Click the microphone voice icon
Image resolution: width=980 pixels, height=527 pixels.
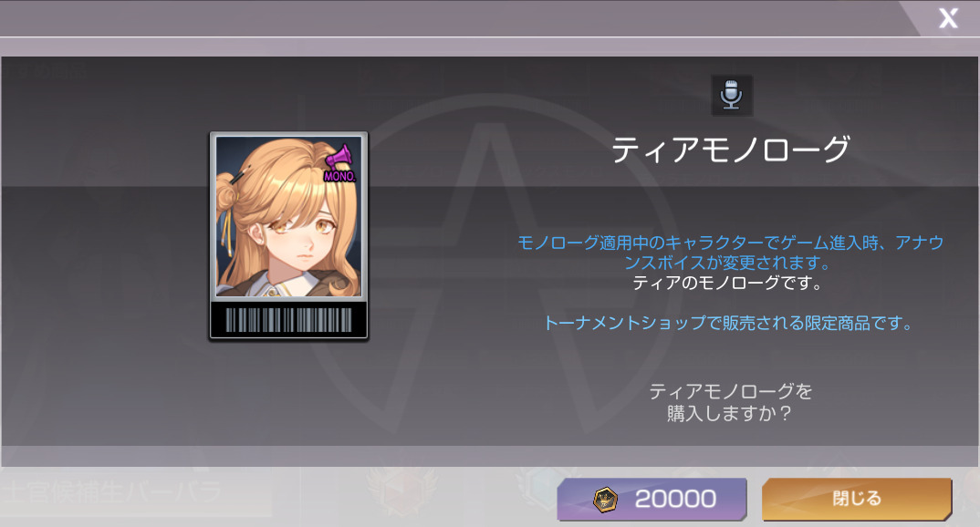(731, 96)
